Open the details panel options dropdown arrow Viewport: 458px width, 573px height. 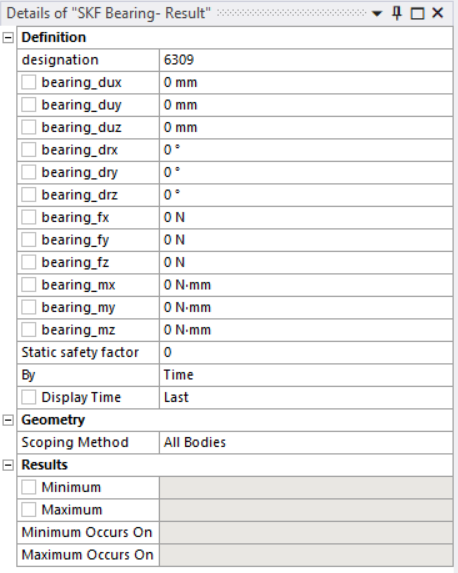point(377,14)
